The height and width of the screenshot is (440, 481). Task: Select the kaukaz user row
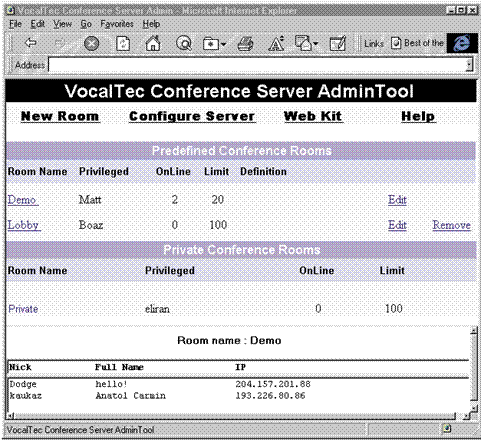tap(157, 396)
